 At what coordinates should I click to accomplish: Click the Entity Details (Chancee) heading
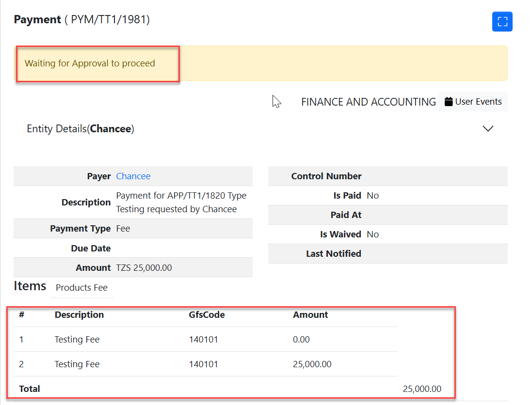[x=81, y=129]
